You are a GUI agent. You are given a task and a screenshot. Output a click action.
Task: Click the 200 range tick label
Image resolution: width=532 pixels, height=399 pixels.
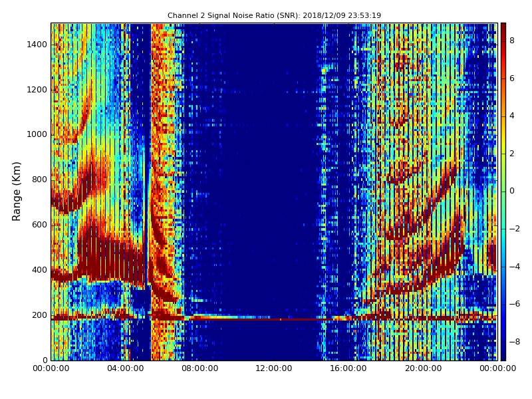point(39,315)
